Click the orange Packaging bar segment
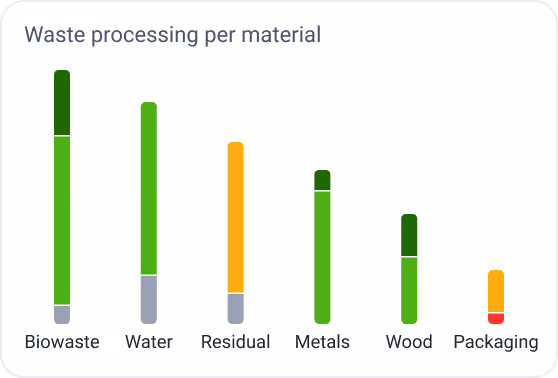The width and height of the screenshot is (558, 378). 496,291
